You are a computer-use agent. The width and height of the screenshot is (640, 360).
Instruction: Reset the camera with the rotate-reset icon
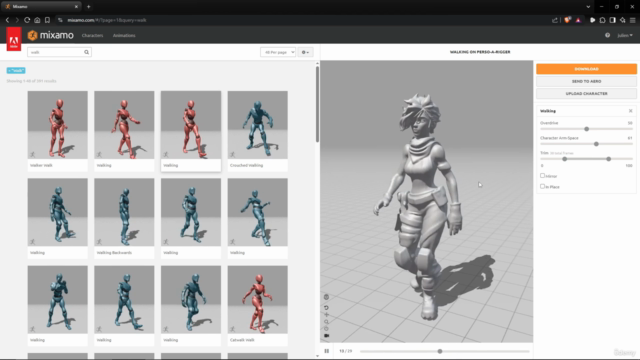pyautogui.click(x=326, y=308)
